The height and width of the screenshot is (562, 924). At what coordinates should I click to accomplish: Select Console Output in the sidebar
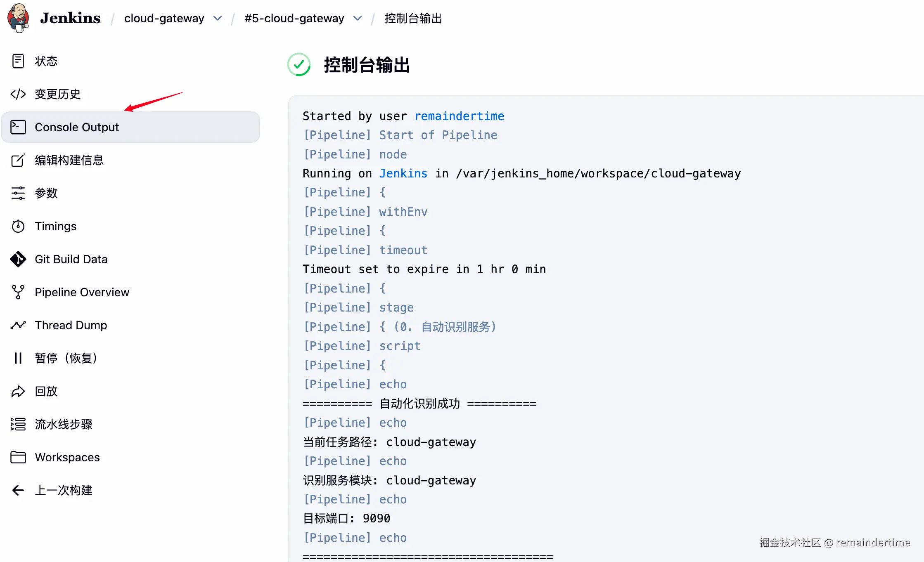pyautogui.click(x=77, y=127)
